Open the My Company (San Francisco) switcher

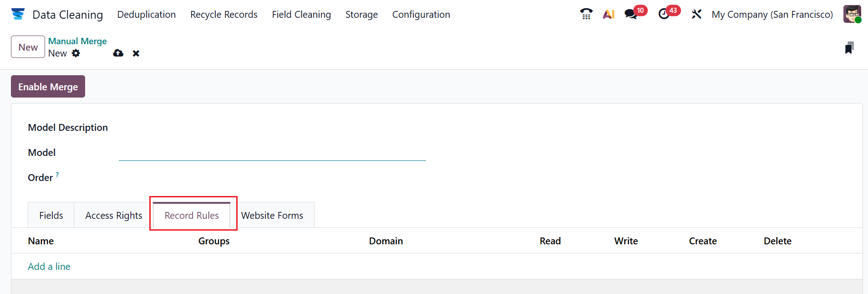tap(772, 15)
